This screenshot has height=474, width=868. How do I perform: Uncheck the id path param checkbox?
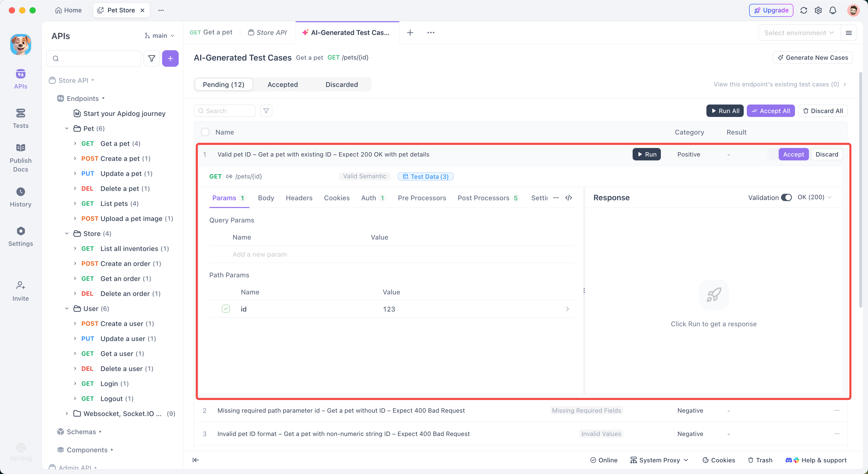[x=226, y=309]
